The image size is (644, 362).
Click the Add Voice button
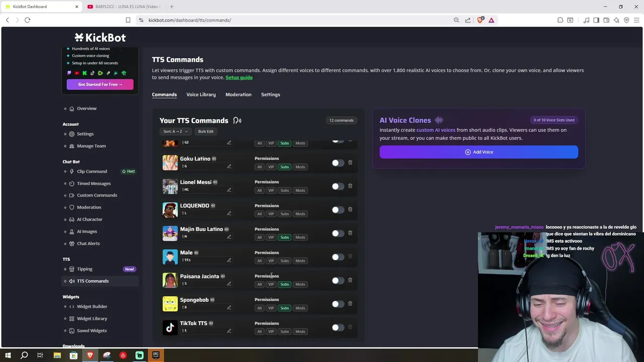478,152
